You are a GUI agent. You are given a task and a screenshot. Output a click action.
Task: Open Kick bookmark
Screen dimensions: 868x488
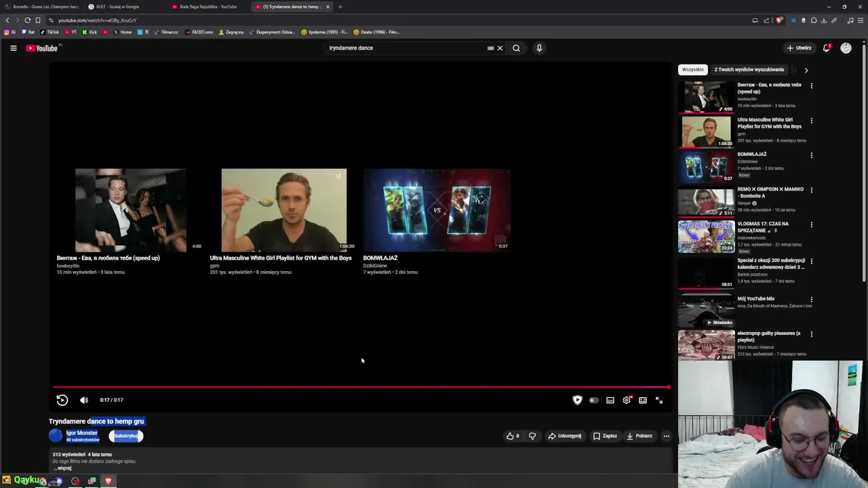coord(90,32)
